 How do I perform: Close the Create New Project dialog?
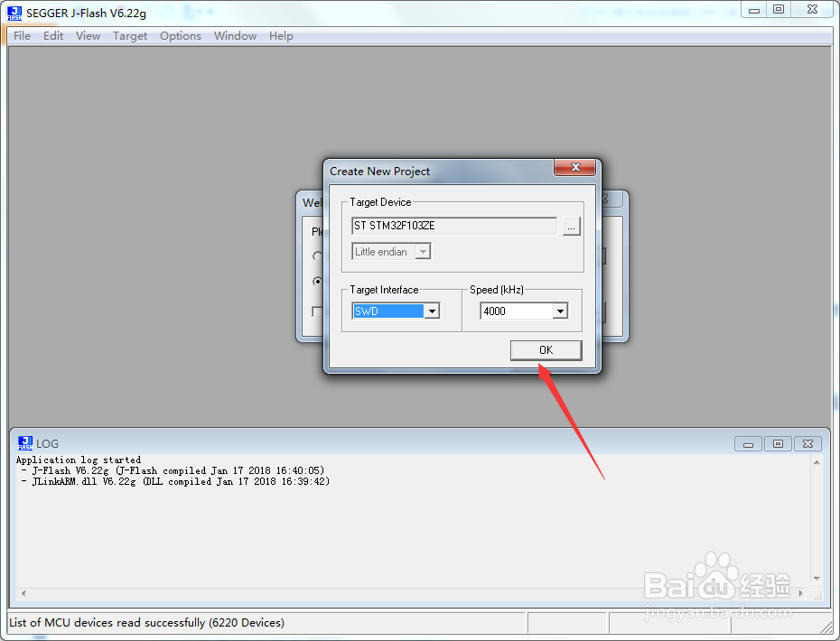pos(574,167)
